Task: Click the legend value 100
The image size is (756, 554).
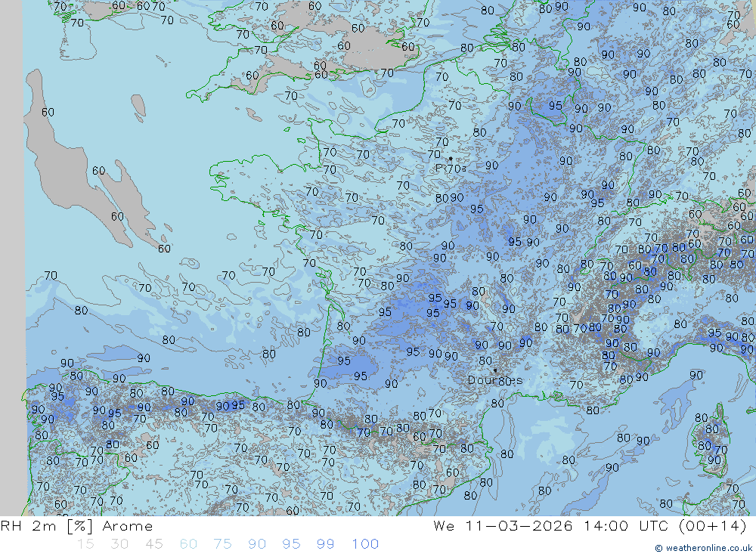Action: 365,544
